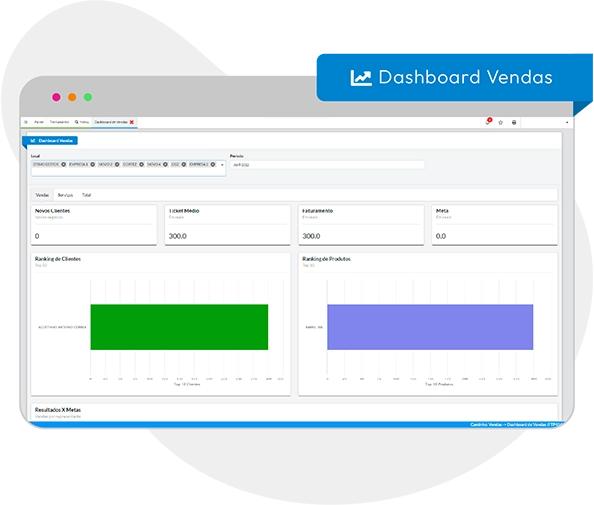Open the hamburger menu icon
Screen dimensions: 594x505
pos(26,122)
